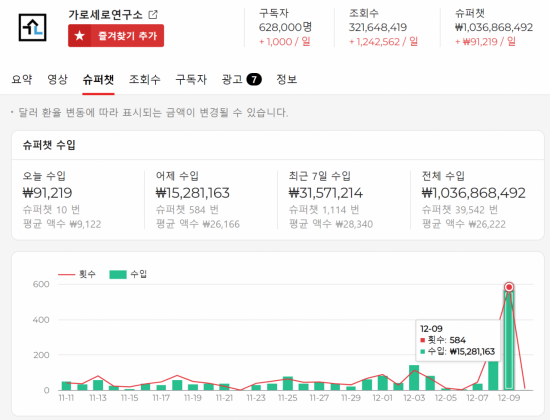The image size is (550, 420).
Task: Click the +1,000 / 일 daily subscribers text
Action: coord(284,42)
